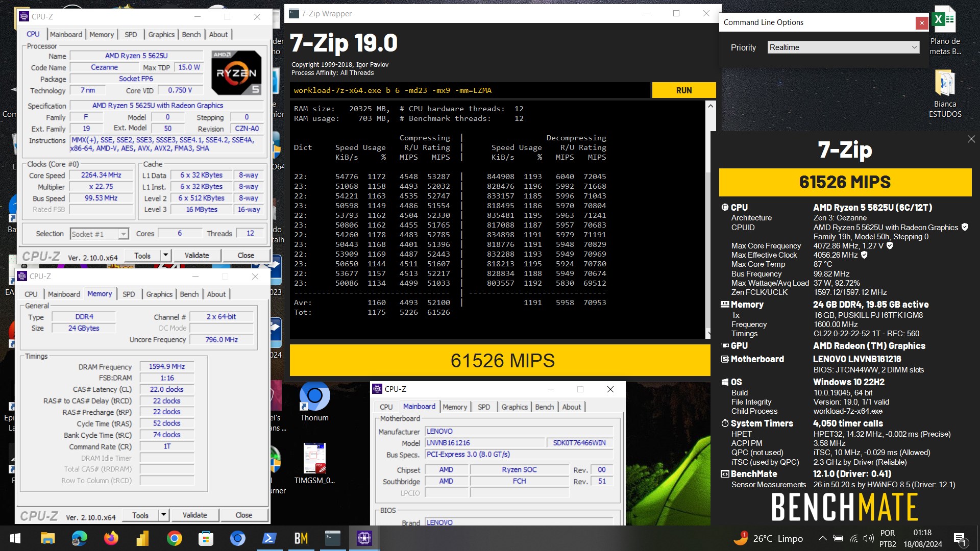Open TIMGSM PDF file on desktop

coord(314,463)
